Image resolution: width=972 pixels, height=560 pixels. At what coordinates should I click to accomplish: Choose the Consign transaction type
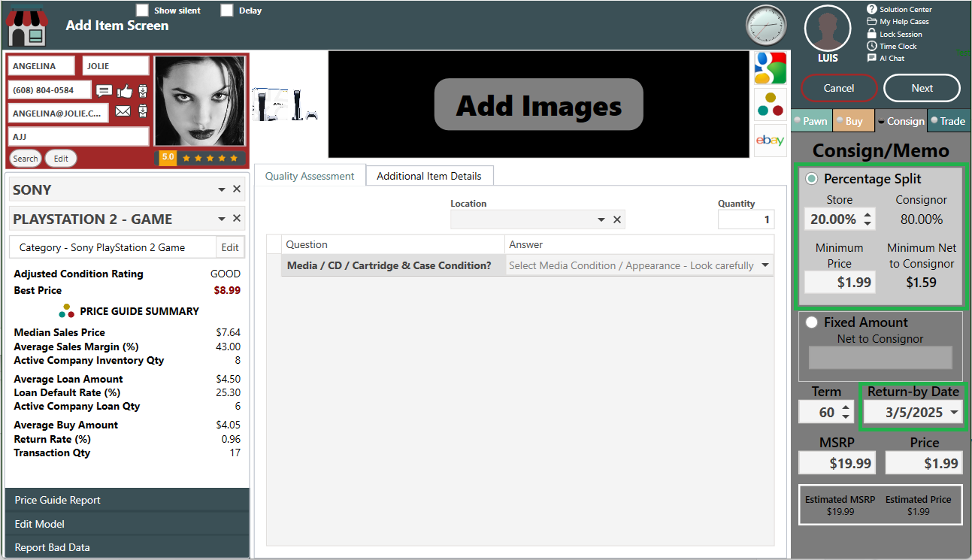pyautogui.click(x=901, y=121)
